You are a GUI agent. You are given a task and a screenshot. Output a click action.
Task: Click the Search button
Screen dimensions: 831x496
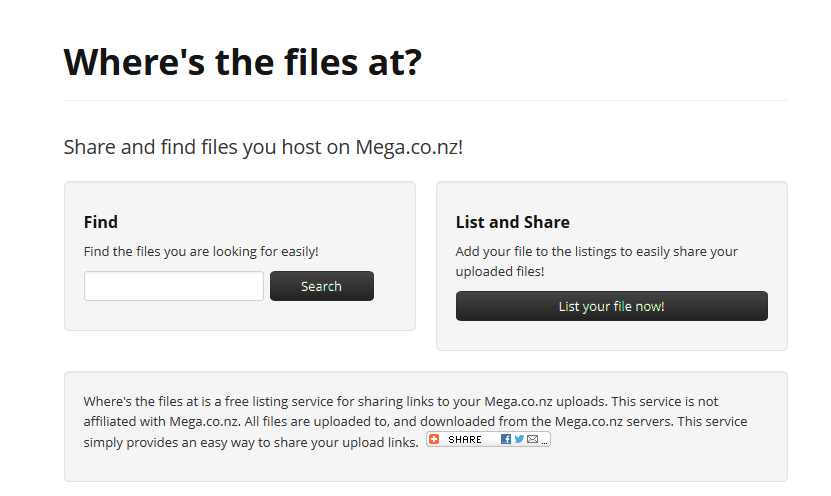coord(322,286)
